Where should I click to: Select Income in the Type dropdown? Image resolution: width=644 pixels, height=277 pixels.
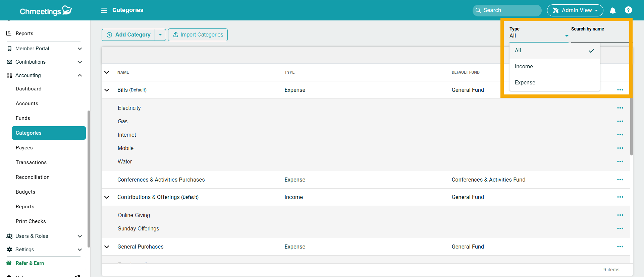pyautogui.click(x=554, y=67)
